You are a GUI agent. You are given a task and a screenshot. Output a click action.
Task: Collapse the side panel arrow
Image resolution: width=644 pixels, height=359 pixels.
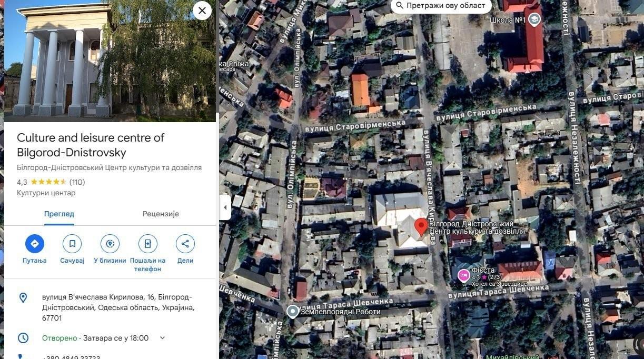pyautogui.click(x=225, y=207)
